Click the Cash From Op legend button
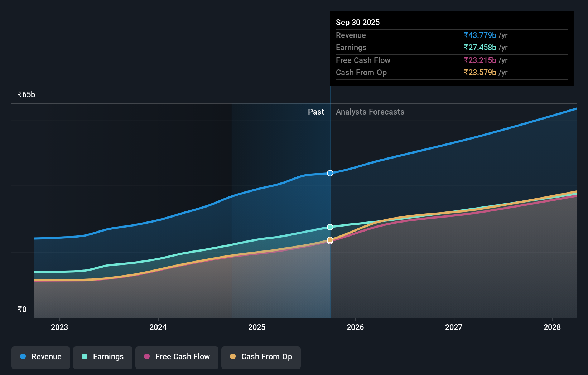 click(x=261, y=357)
